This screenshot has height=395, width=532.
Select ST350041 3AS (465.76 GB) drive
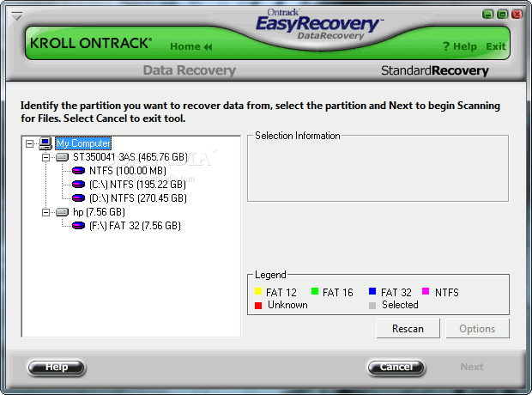(x=130, y=157)
